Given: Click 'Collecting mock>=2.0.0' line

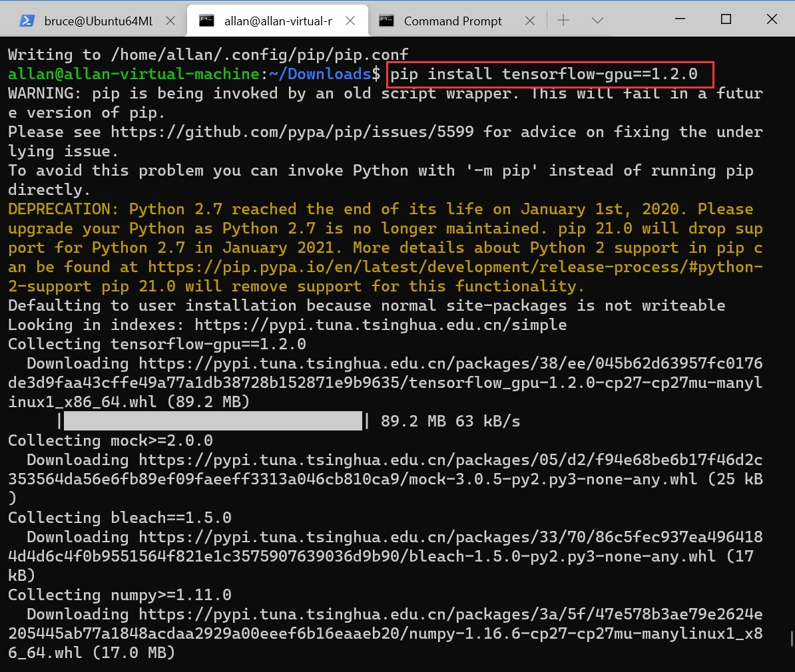Looking at the screenshot, I should (111, 440).
